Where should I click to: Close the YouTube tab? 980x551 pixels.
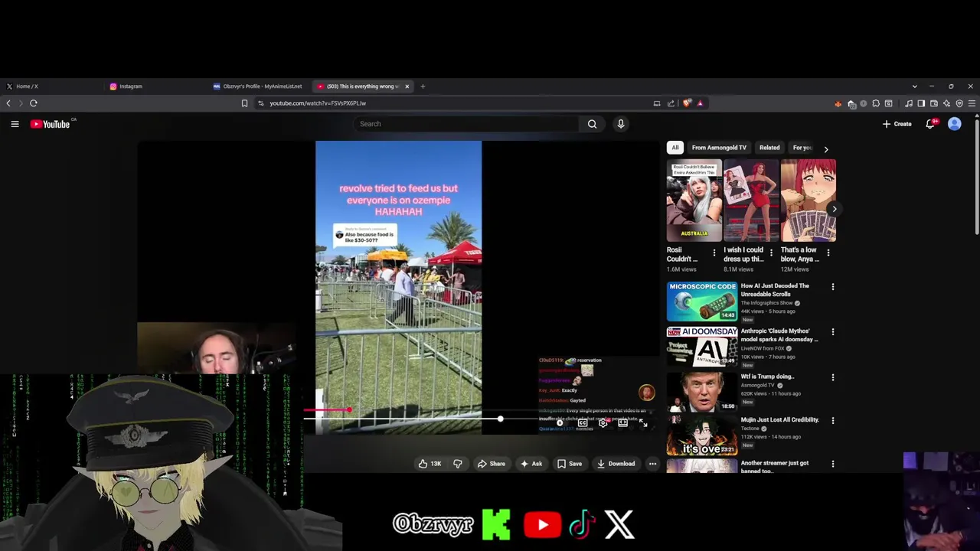[407, 86]
